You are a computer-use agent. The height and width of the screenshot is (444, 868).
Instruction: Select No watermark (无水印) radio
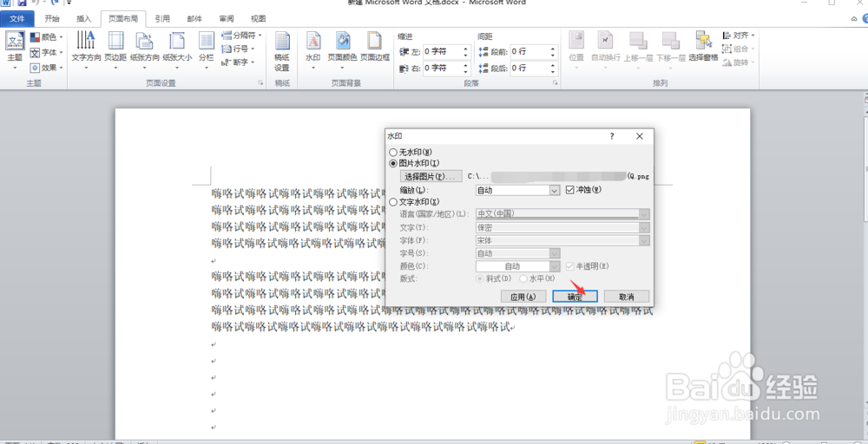(393, 152)
